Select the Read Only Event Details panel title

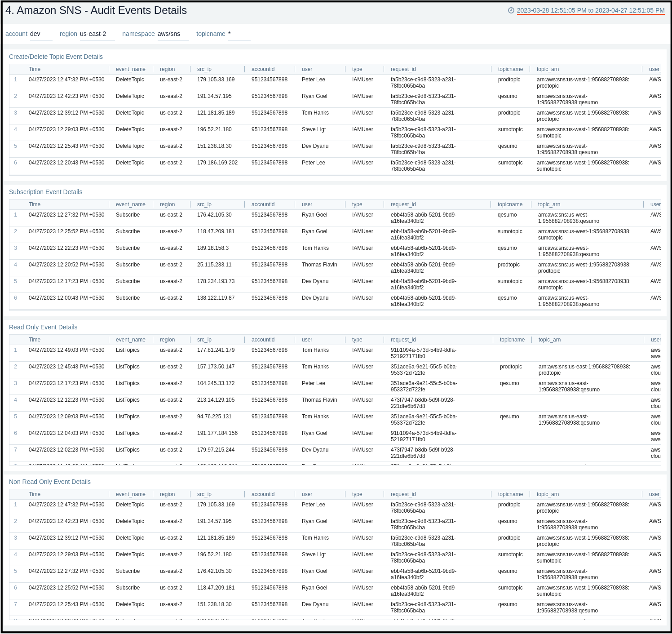[43, 327]
